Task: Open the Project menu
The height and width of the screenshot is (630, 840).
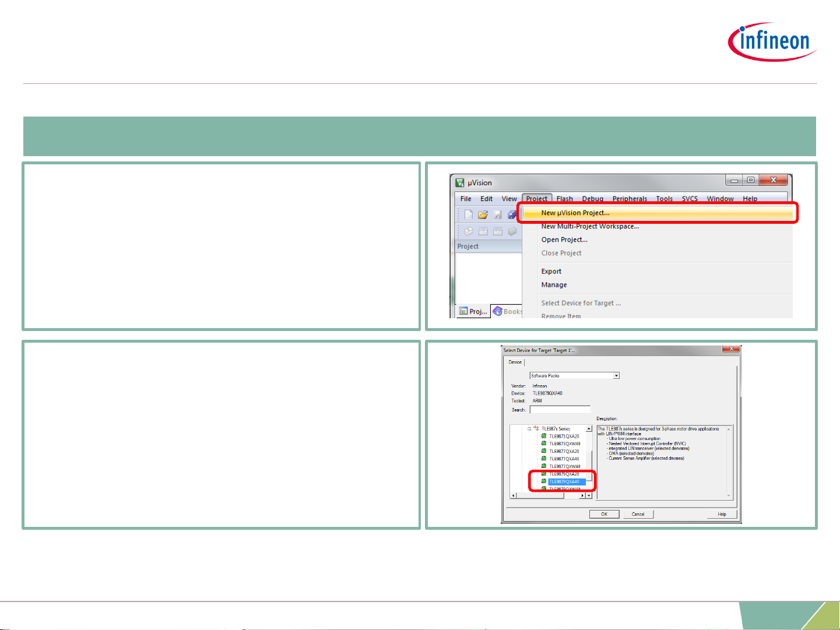Action: point(537,199)
